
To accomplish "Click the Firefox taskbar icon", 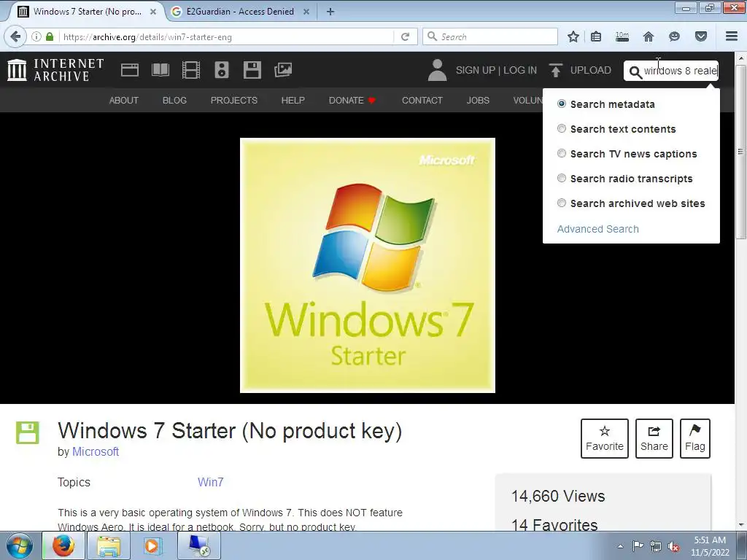I will tap(63, 545).
